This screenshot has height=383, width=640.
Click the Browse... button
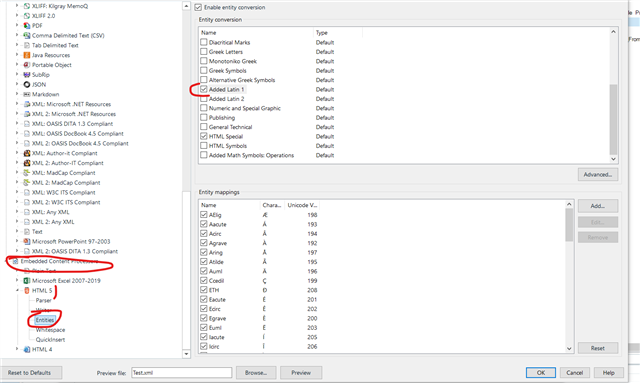256,372
